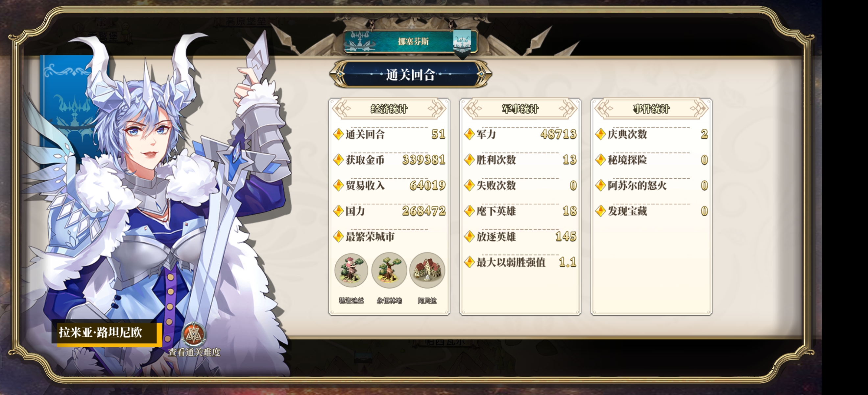Select the 放逐英雄 145 row
This screenshot has height=395, width=868.
click(520, 236)
